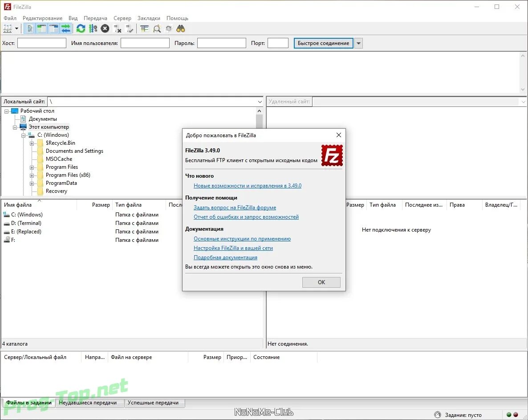This screenshot has width=528, height=420.
Task: Open the Помощь menu
Action: (x=177, y=18)
